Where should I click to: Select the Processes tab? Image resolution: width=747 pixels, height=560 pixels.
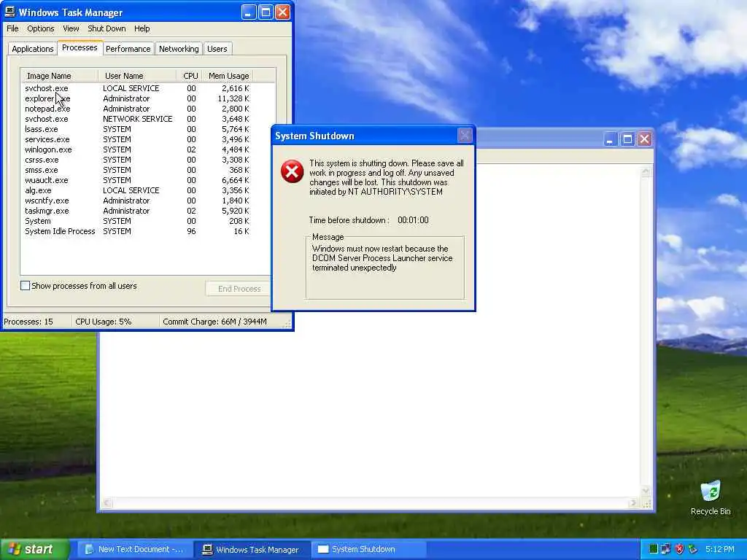pyautogui.click(x=80, y=47)
